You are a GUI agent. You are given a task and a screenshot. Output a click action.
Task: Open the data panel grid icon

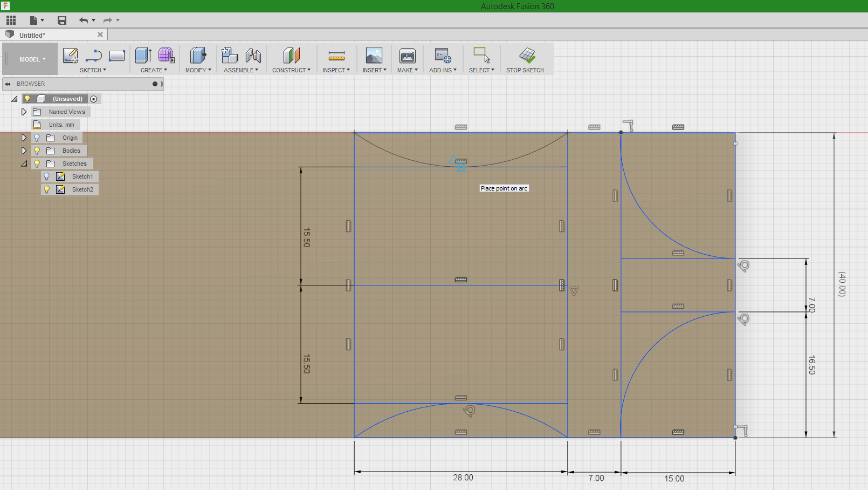click(11, 21)
